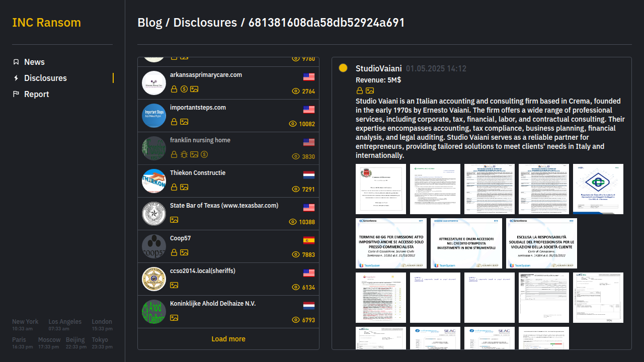
Task: Open the Report section
Action: pyautogui.click(x=37, y=94)
